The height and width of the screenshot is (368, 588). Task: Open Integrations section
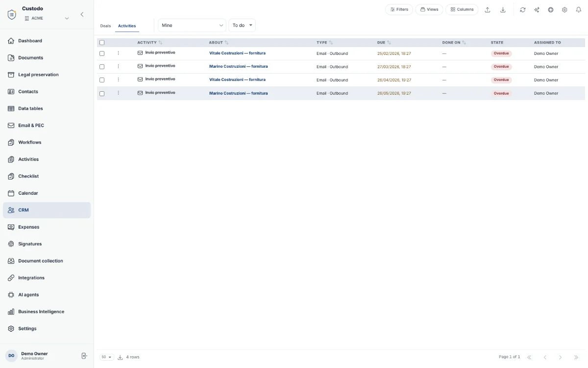pos(47,278)
